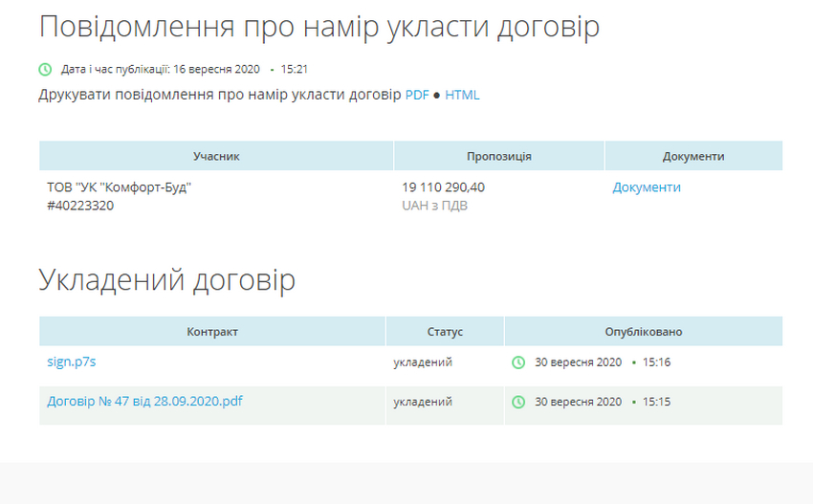Download the sign.p7s signature file

[72, 362]
